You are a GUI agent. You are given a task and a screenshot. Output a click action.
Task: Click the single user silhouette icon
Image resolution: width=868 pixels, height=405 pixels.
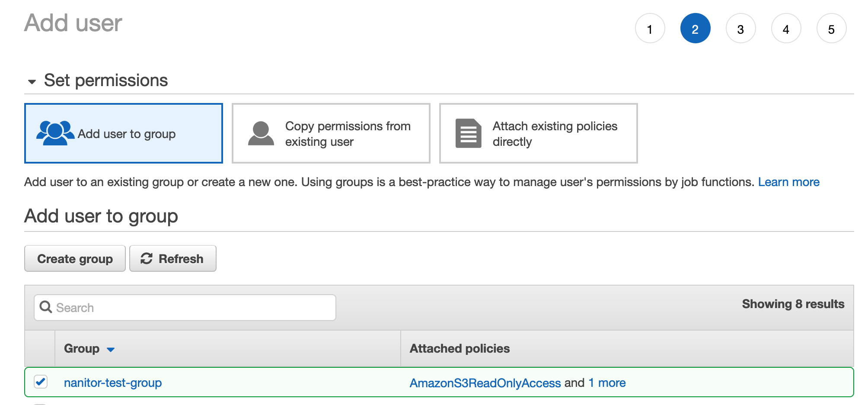261,133
